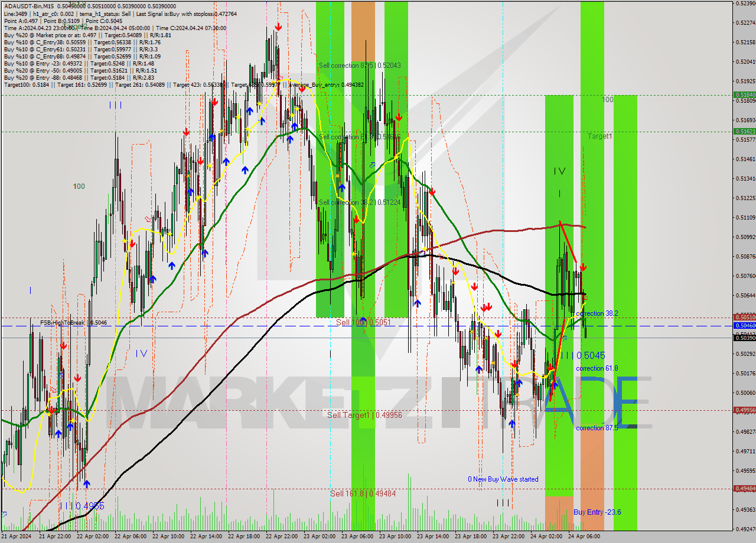The height and width of the screenshot is (543, 756).
Task: Click the 'FSB-HighToBreak | 0.5046' label
Action: click(x=74, y=323)
